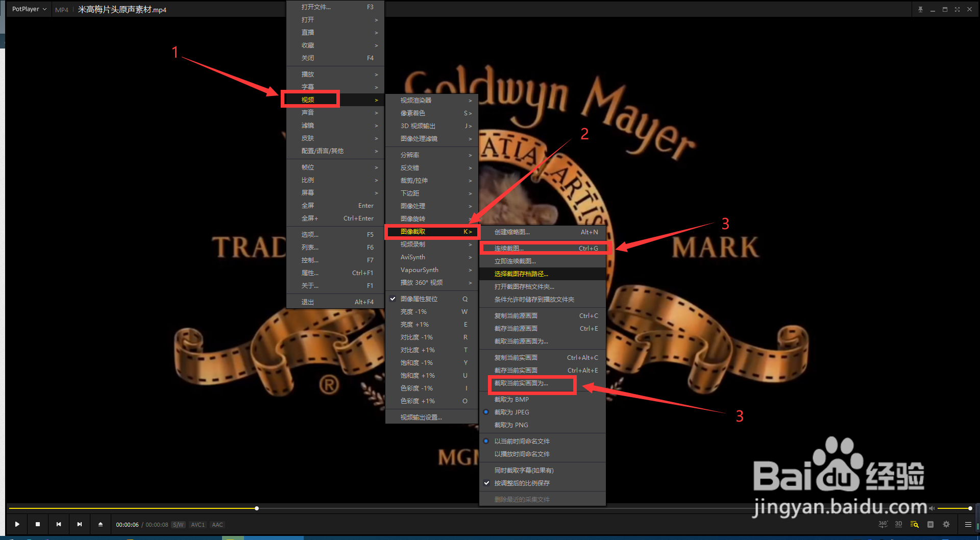Select 对比度 -1% menu item
This screenshot has width=980, height=540.
pos(432,337)
